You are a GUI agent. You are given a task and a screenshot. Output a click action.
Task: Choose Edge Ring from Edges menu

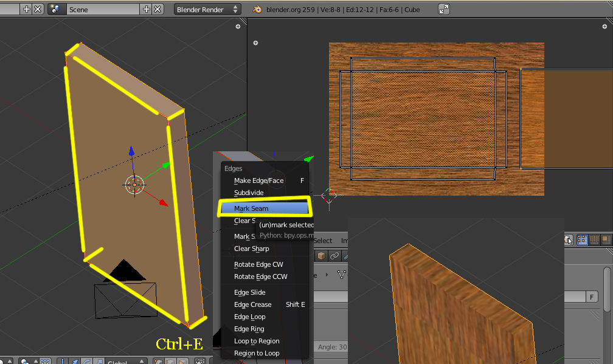(x=265, y=329)
